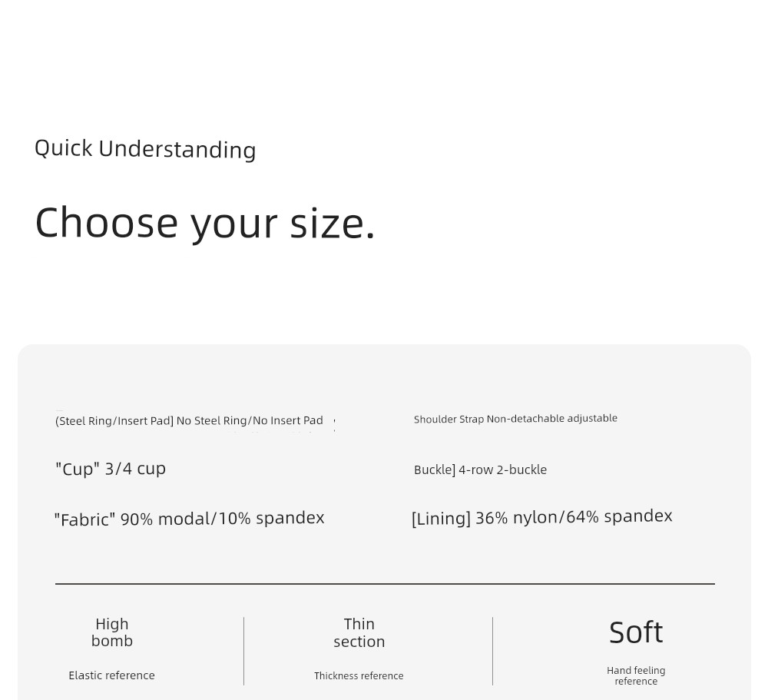Click the 'No Insert Pad' text
The image size is (768, 700).
[288, 420]
